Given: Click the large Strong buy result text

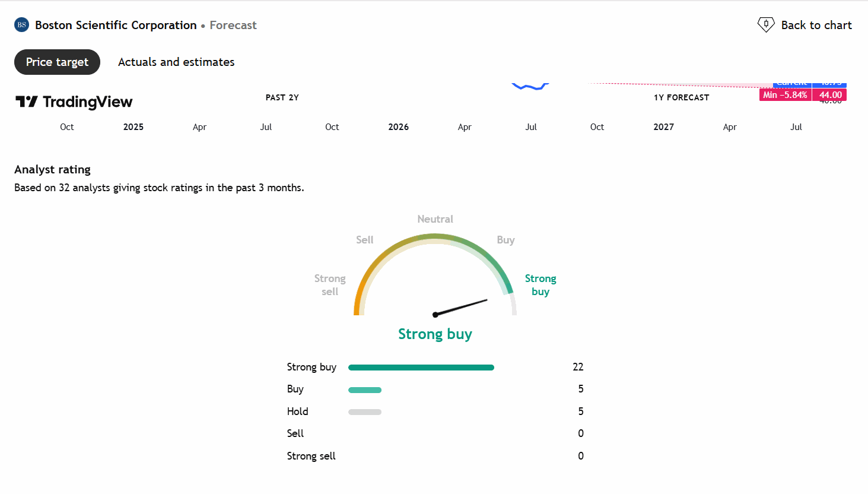Looking at the screenshot, I should click(435, 334).
